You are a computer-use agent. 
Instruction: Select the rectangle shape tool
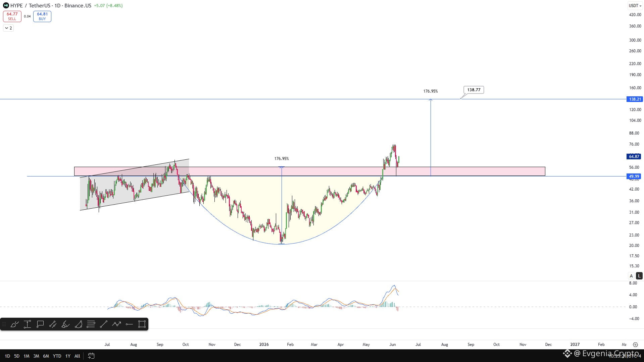(x=142, y=324)
